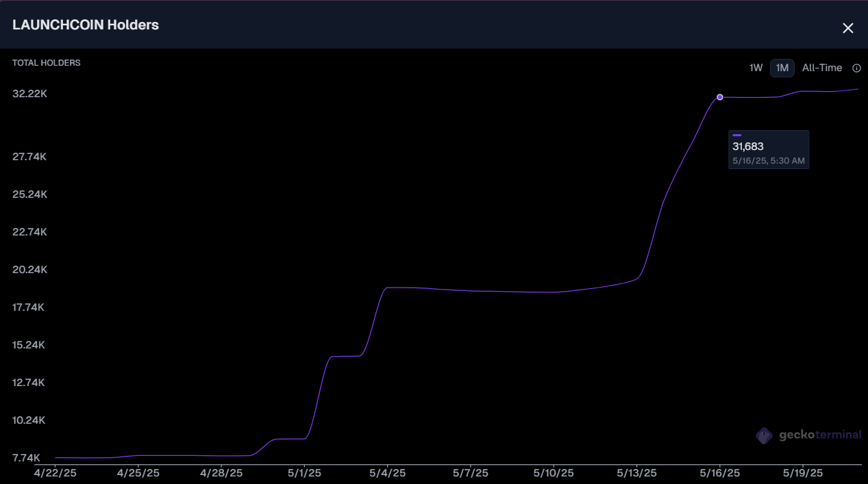
Task: Click the 5/16/25, 5:30 AM timestamp label
Action: [x=767, y=160]
